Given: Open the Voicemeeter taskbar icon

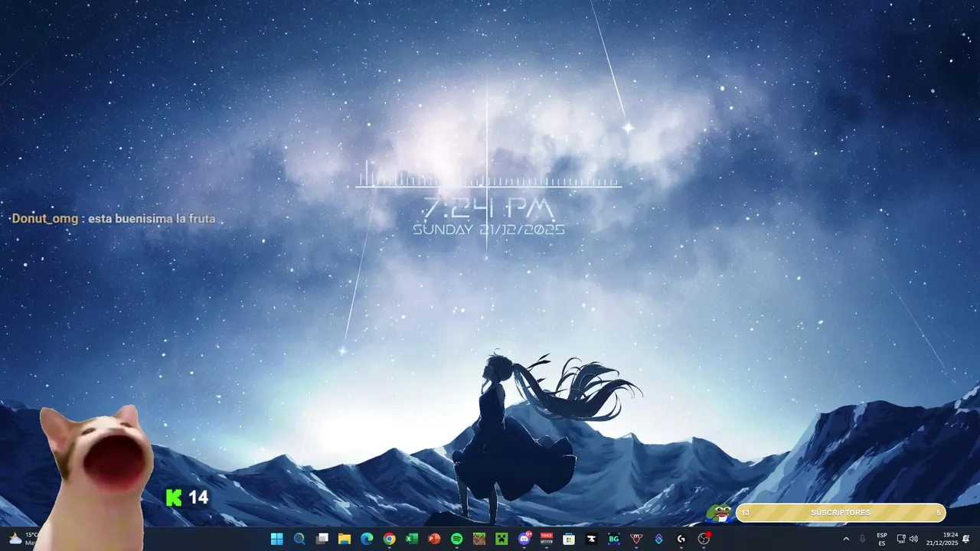Looking at the screenshot, I should 547,539.
